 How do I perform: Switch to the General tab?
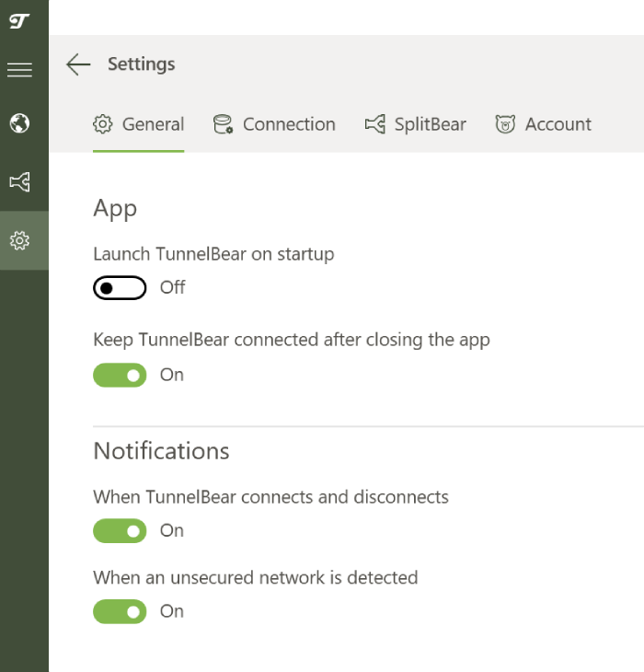(139, 124)
